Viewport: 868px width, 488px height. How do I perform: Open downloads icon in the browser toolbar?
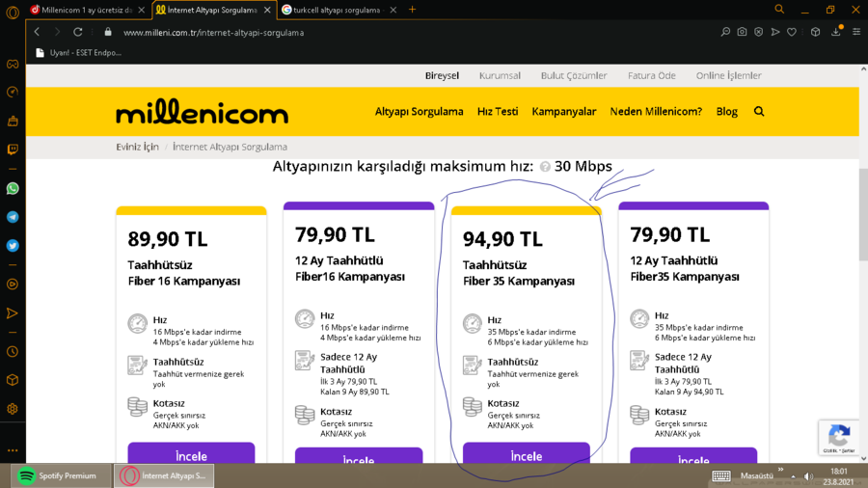coord(836,32)
